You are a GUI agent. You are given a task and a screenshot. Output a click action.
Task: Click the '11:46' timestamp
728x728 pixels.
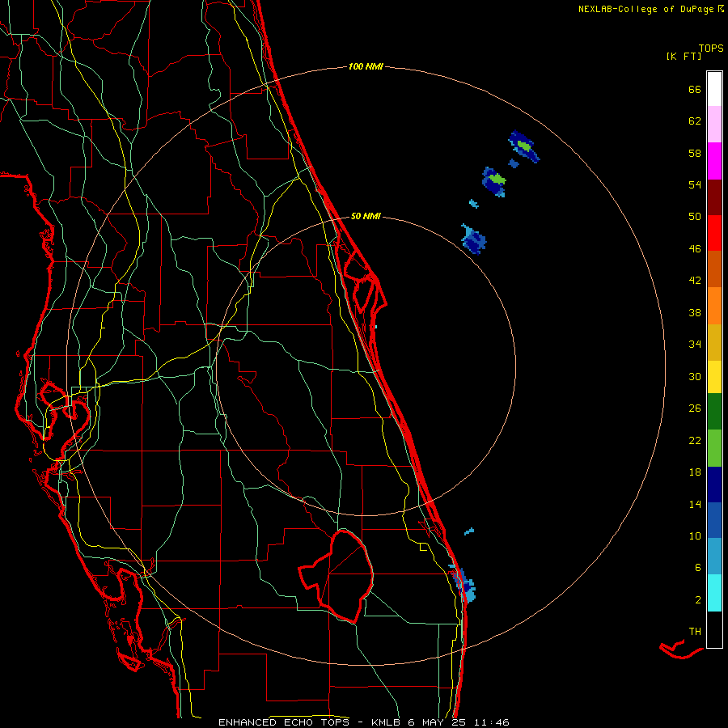[x=491, y=722]
